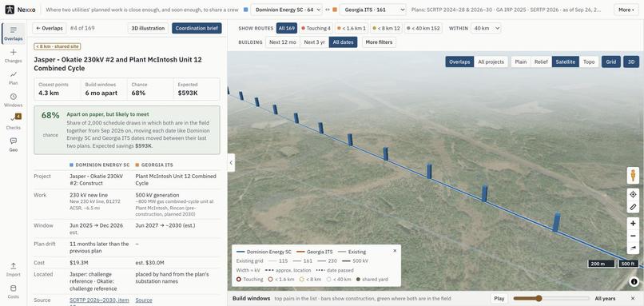Open the Changes sidebar panel
Viewport: 644px width, 306px height.
pos(14,56)
